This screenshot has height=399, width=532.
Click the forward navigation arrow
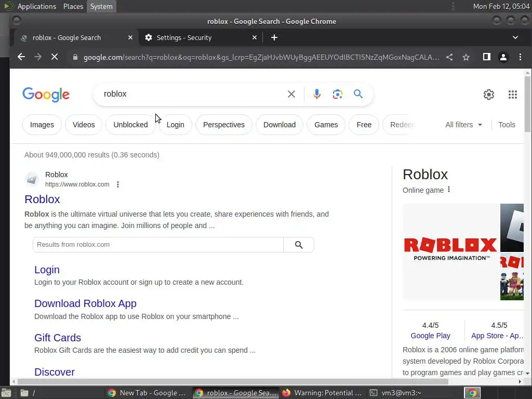(37, 57)
